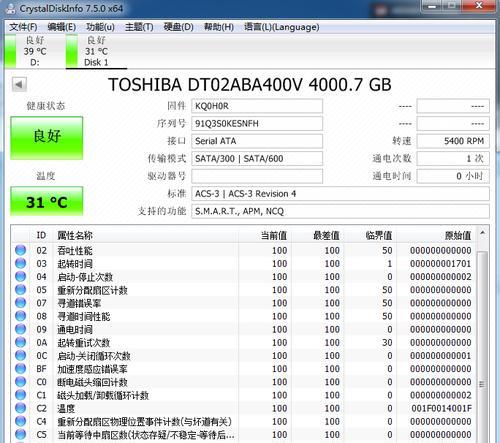Image resolution: width=500 pixels, height=443 pixels.
Task: Click the serial number field 91Q3S0KESNFH
Action: [x=257, y=124]
